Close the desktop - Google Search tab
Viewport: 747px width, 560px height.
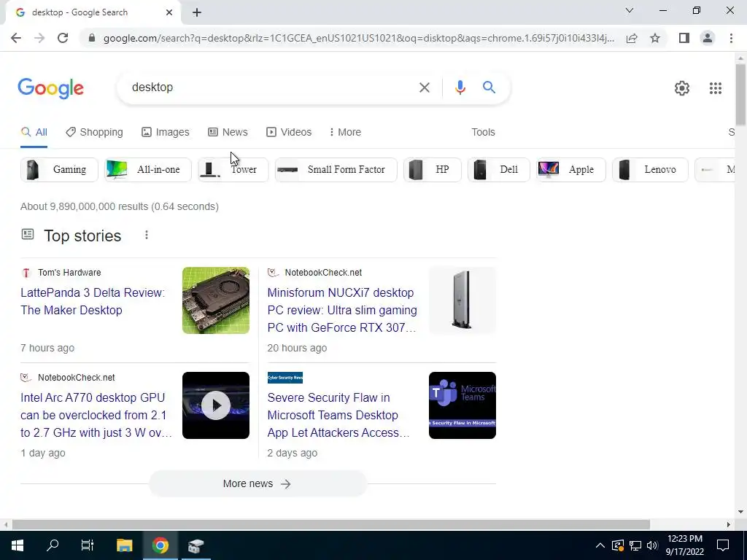coord(169,12)
